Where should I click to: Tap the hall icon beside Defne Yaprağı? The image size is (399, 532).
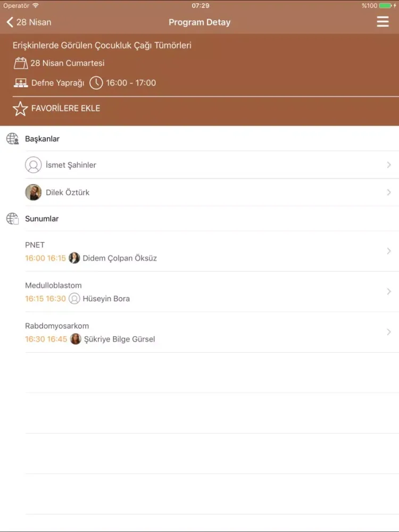21,83
